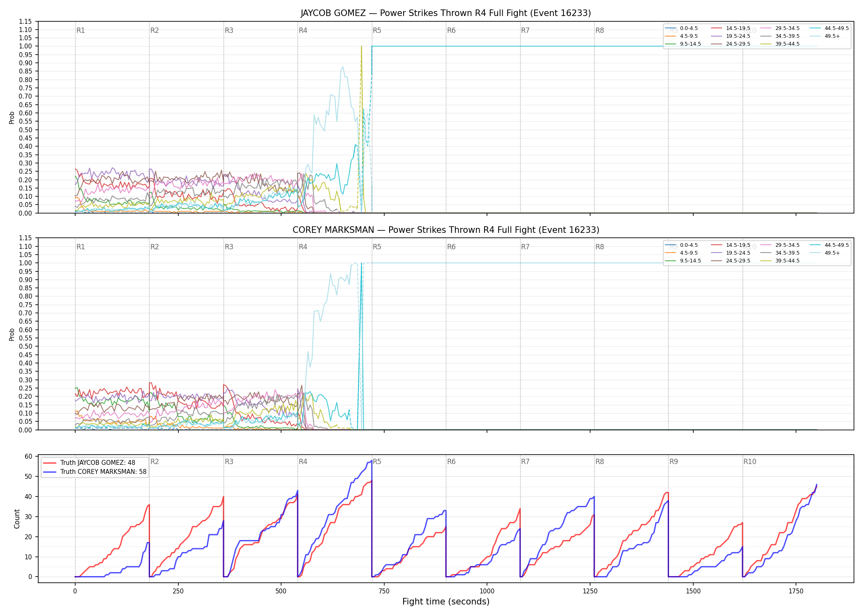Select '19.5-24.5' legend entry in Gomez chart

tap(731, 36)
